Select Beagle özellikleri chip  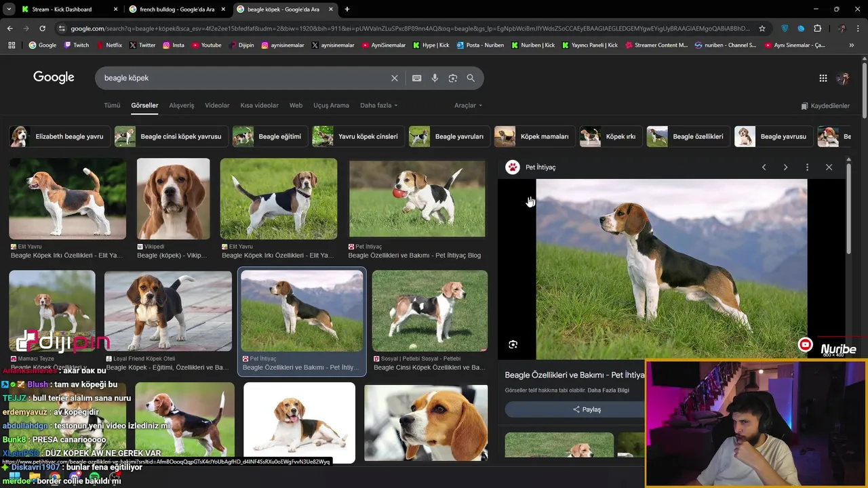pyautogui.click(x=687, y=136)
